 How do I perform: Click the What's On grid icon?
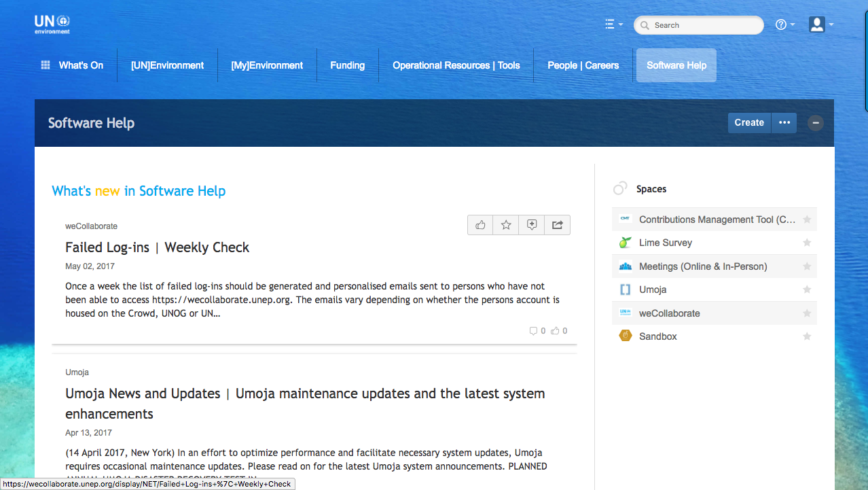click(46, 65)
